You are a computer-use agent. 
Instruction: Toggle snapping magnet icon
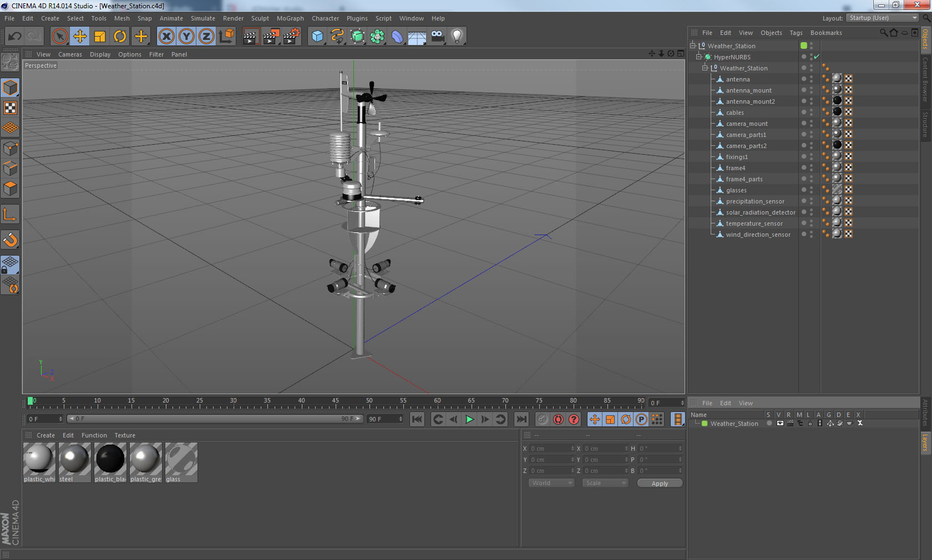pyautogui.click(x=10, y=240)
